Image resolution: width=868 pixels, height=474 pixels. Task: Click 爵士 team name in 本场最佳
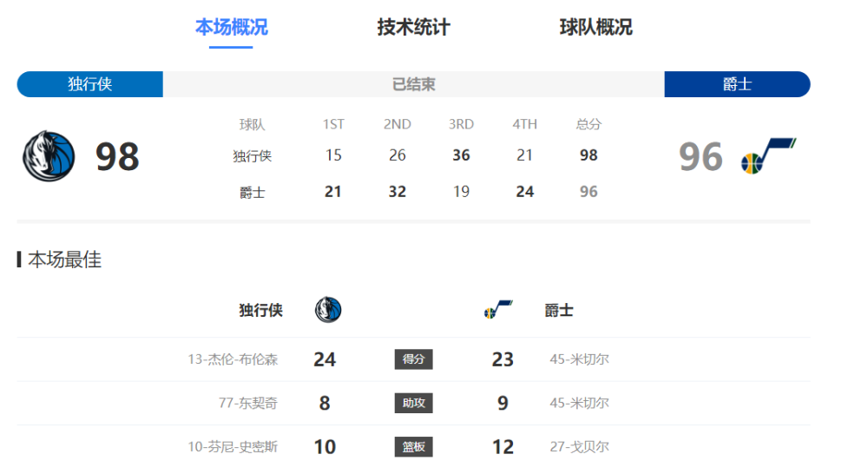pyautogui.click(x=558, y=310)
